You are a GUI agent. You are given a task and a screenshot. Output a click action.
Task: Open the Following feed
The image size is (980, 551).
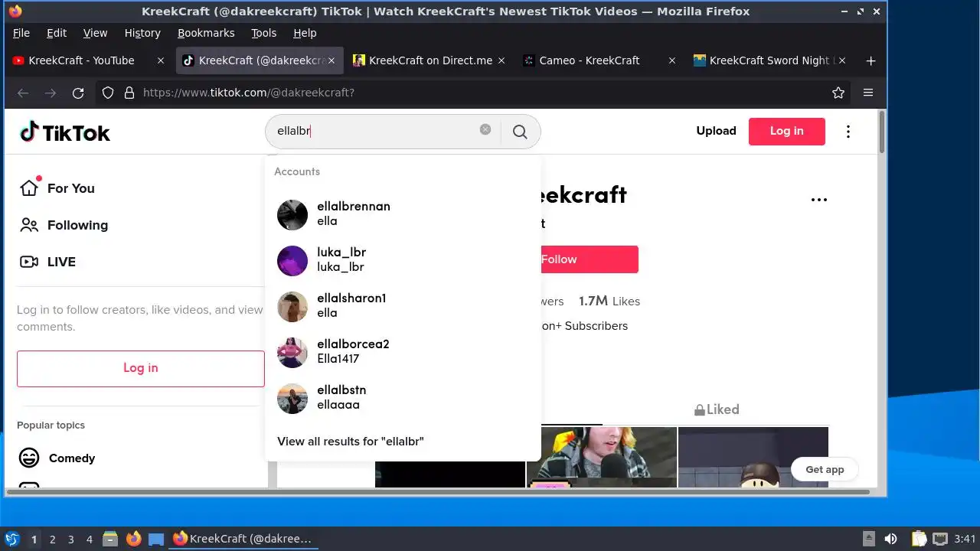tap(64, 225)
